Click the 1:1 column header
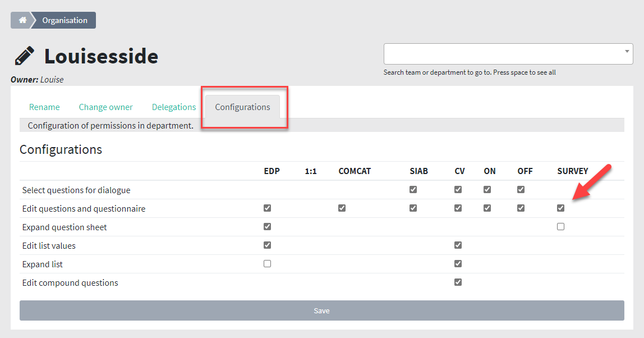Viewport: 644px width, 338px height. (311, 171)
